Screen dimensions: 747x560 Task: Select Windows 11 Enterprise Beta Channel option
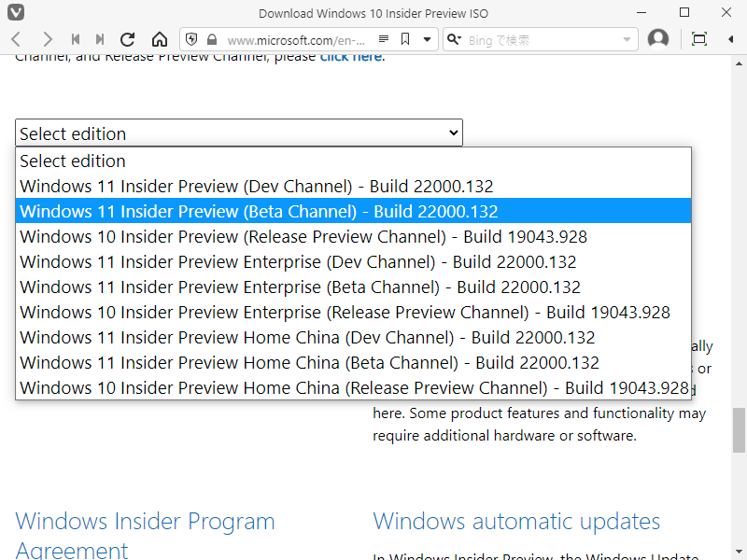pos(353,287)
